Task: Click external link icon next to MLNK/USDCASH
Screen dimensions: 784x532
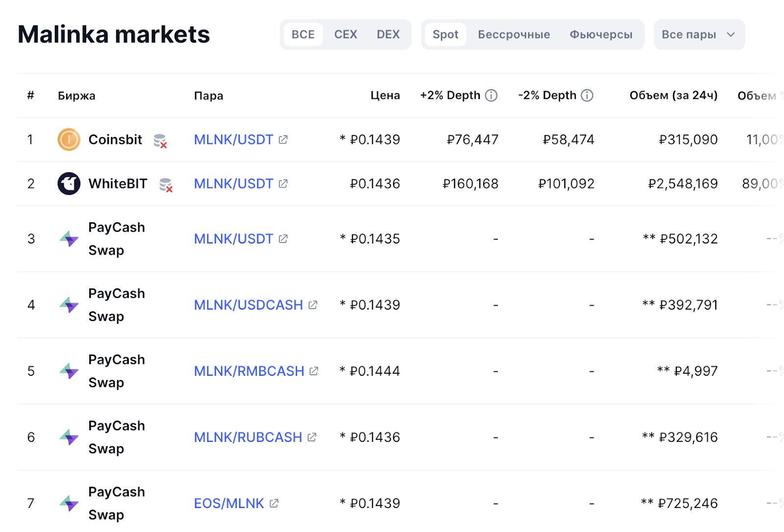Action: click(313, 305)
